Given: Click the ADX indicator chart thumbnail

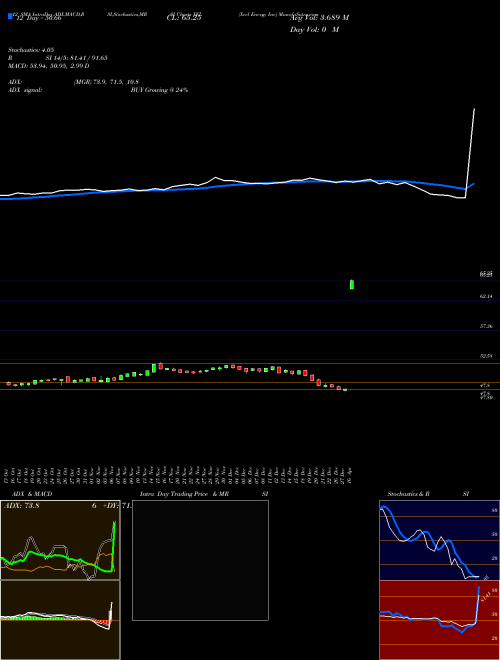Looking at the screenshot, I should (60, 540).
